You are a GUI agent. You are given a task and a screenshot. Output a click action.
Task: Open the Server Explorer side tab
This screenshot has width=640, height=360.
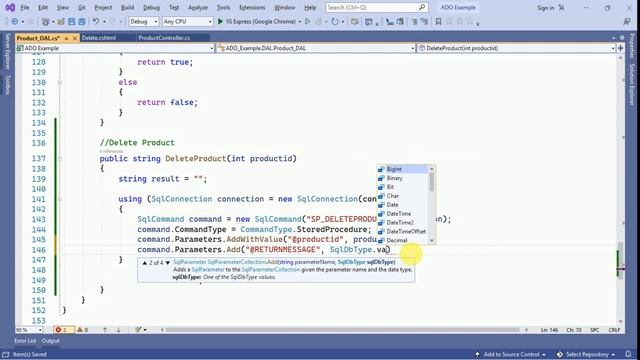tap(7, 52)
